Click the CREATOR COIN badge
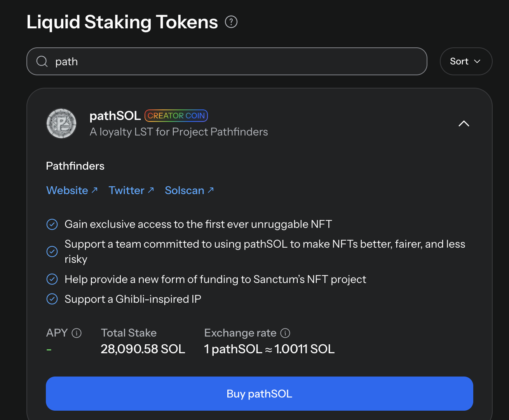The width and height of the screenshot is (509, 420). pyautogui.click(x=176, y=116)
